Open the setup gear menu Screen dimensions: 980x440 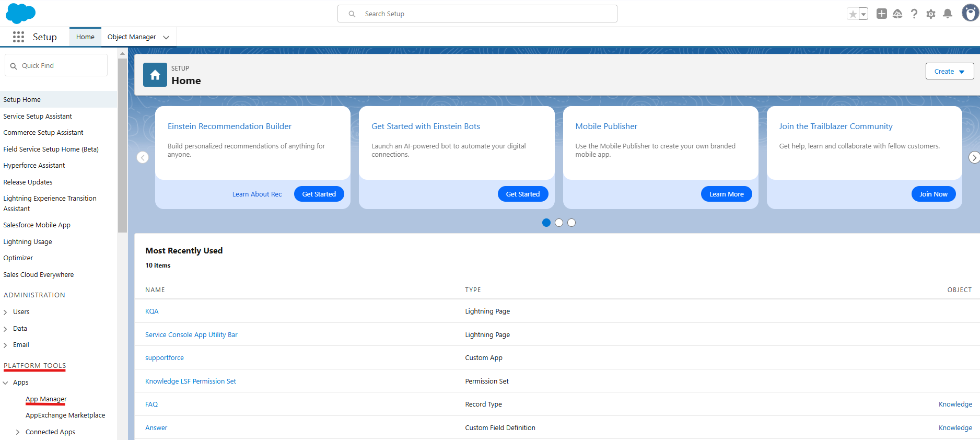pos(931,14)
